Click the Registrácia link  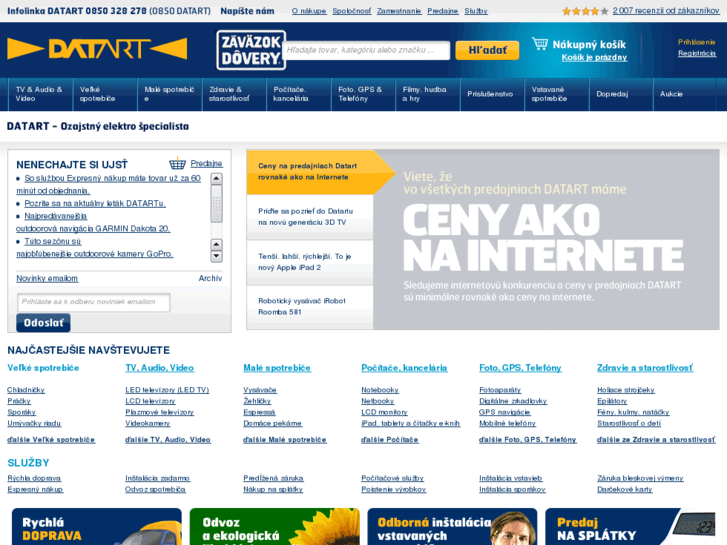click(696, 53)
